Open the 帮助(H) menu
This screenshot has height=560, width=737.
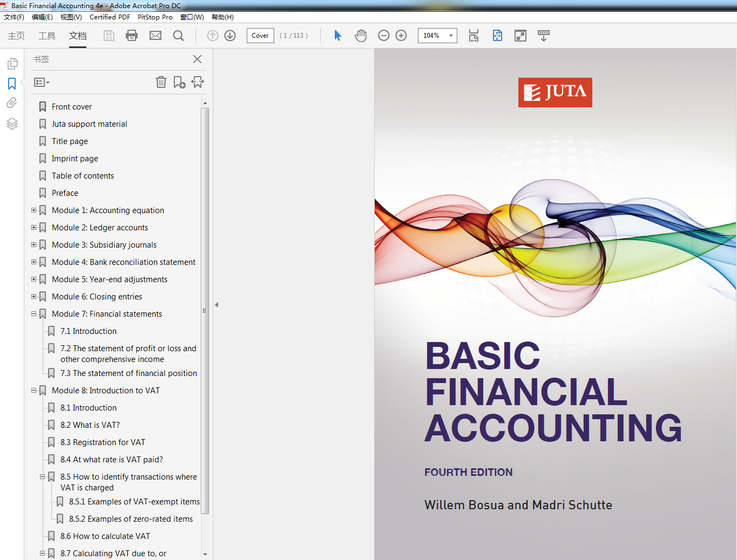point(222,17)
